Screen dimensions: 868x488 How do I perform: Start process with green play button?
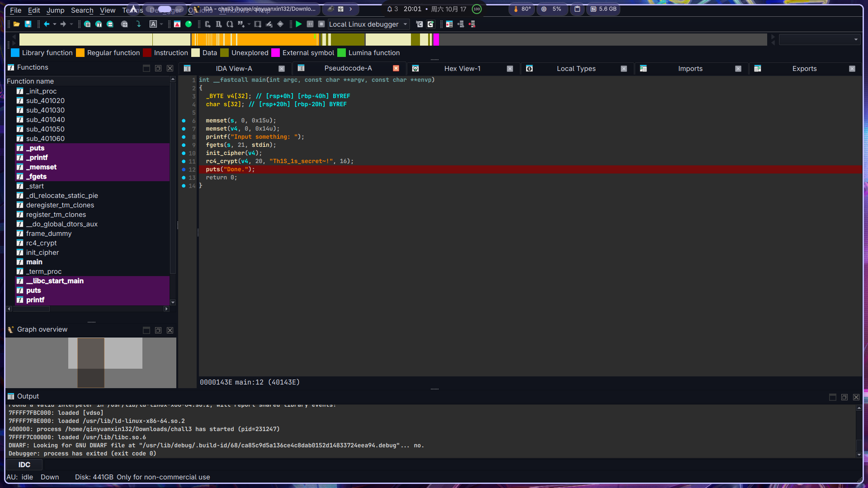point(299,24)
